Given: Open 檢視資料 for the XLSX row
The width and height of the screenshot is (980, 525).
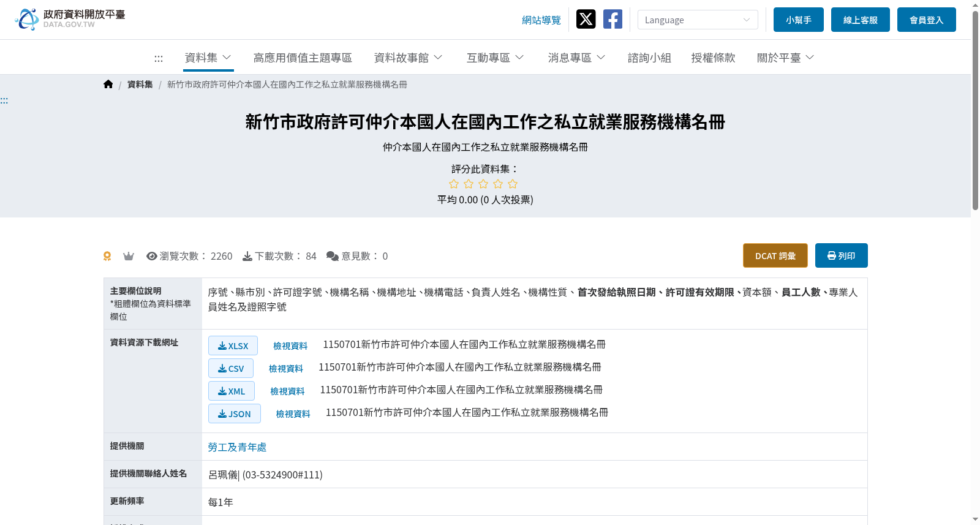Looking at the screenshot, I should 290,346.
